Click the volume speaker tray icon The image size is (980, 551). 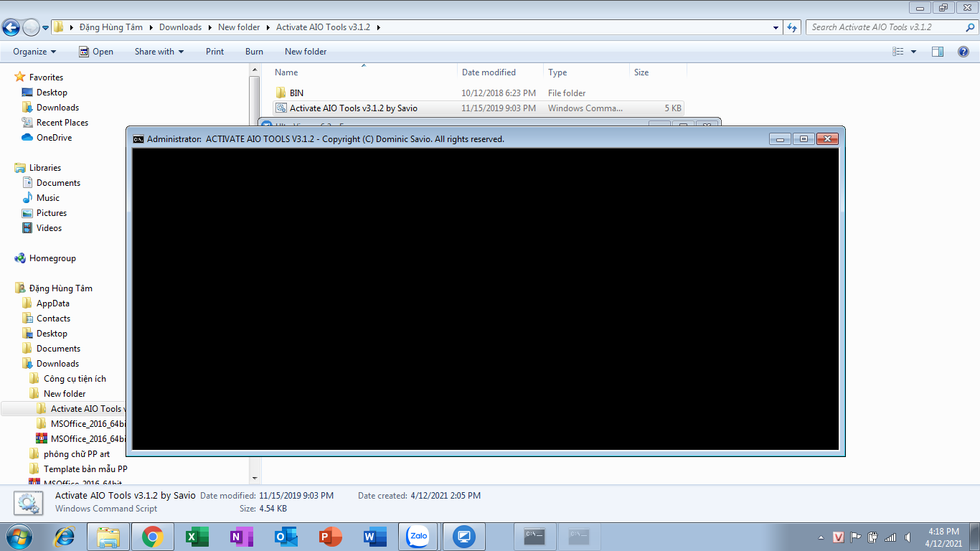tap(908, 537)
